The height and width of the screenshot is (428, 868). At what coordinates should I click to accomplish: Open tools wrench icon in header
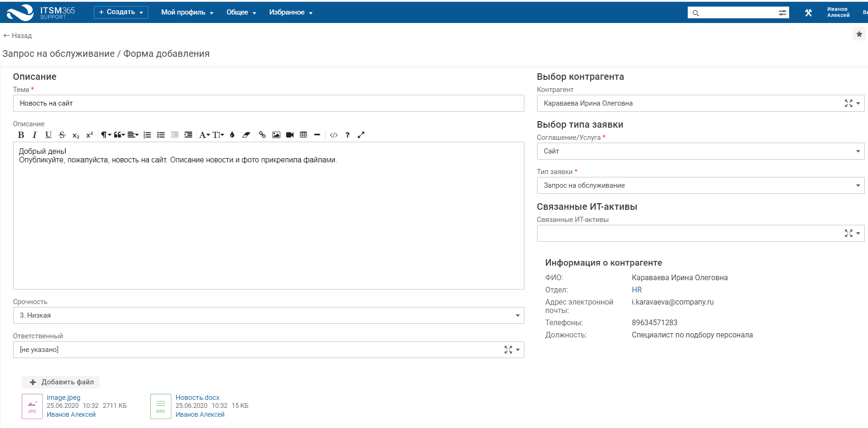(808, 13)
